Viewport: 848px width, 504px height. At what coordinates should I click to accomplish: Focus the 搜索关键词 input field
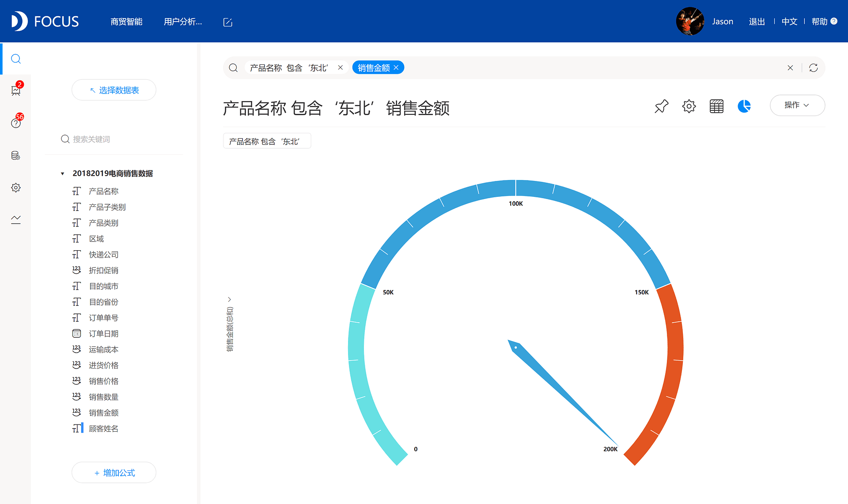tap(115, 139)
